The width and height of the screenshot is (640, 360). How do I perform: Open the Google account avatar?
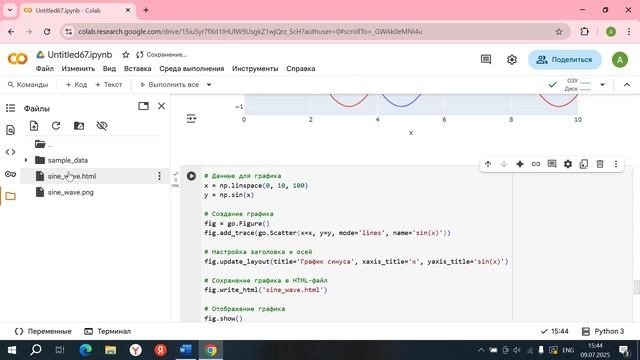point(620,60)
